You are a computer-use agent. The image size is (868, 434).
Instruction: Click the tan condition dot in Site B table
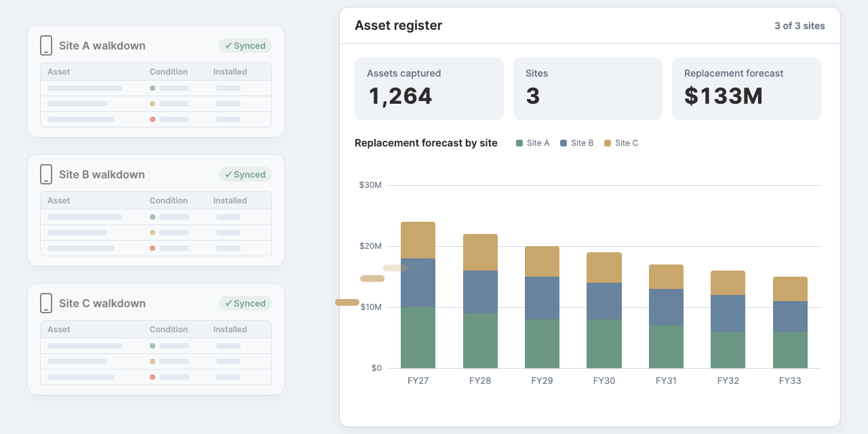point(153,233)
